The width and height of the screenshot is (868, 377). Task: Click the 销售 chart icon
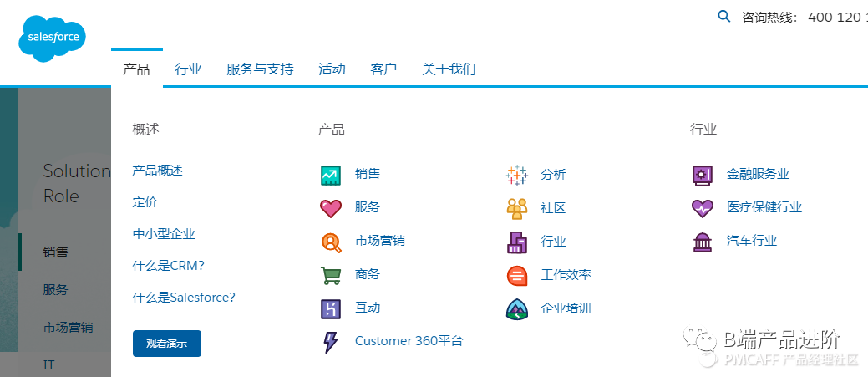pos(331,175)
